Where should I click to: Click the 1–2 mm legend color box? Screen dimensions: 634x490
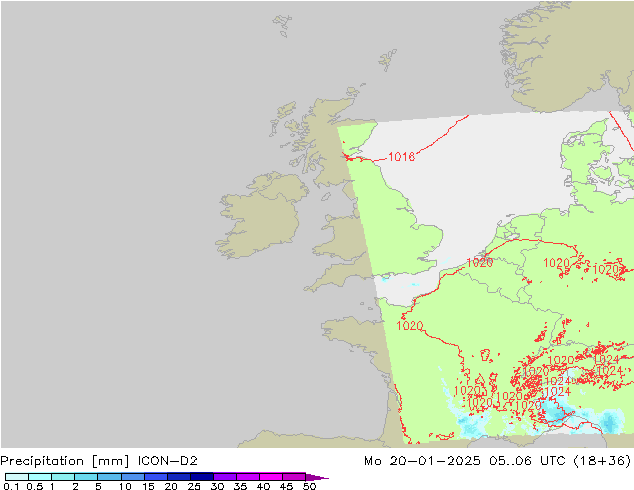point(63,477)
